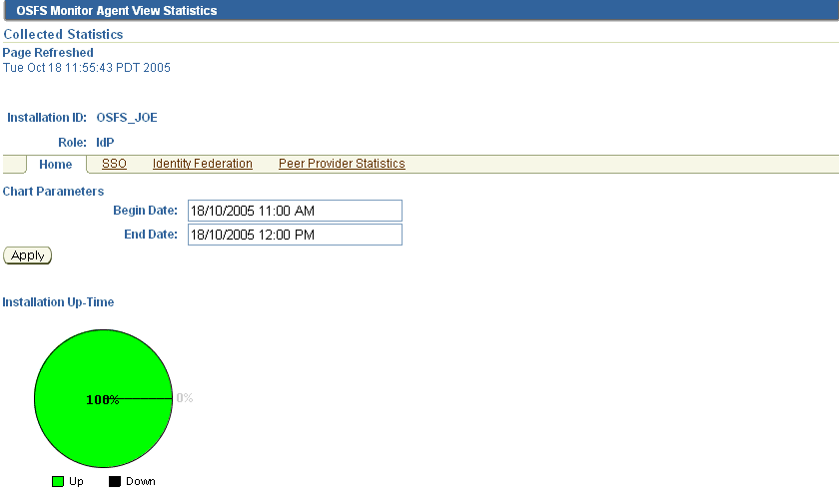Click the page refreshed timestamp text
This screenshot has width=839, height=504.
87,68
